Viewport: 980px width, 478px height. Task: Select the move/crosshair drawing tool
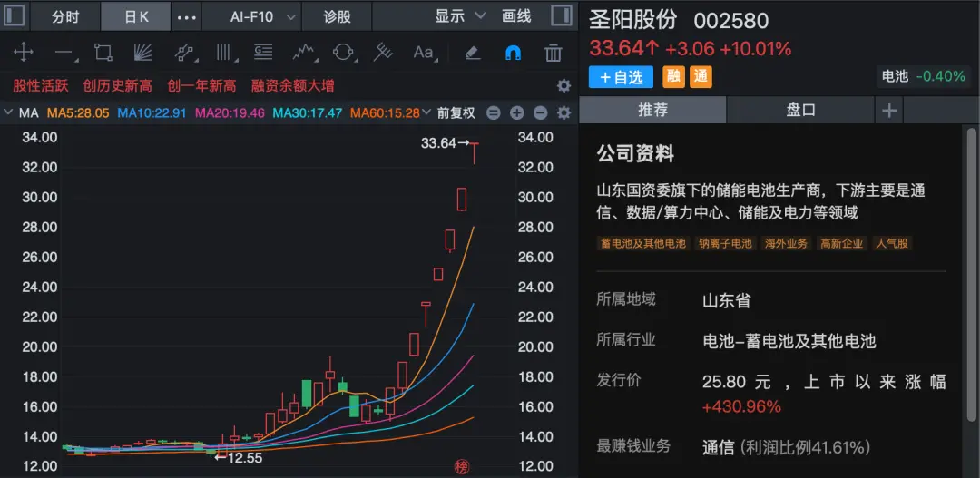click(x=23, y=52)
